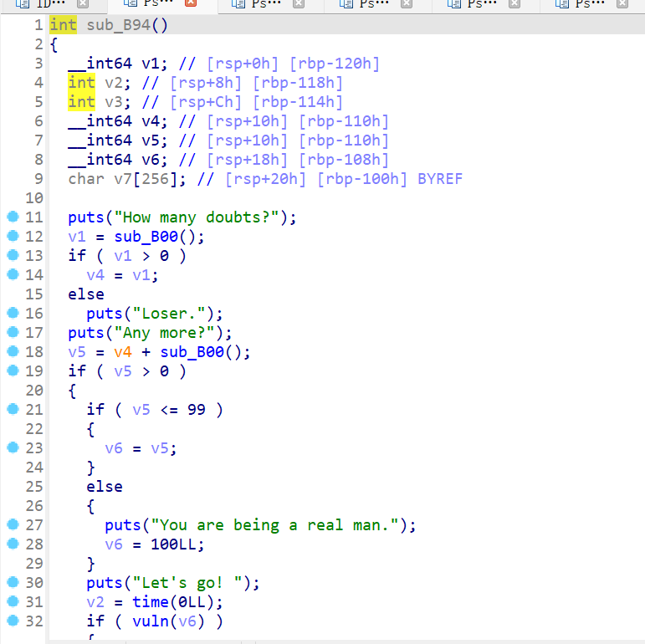Viewport: 645px width, 644px height.
Task: Click the document icon of the third tab
Action: [238, 4]
